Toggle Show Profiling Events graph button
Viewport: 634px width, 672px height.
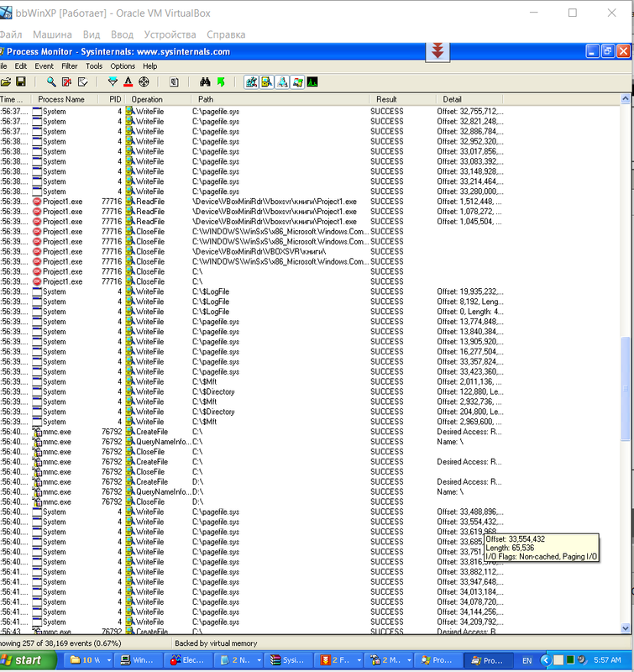pos(312,81)
